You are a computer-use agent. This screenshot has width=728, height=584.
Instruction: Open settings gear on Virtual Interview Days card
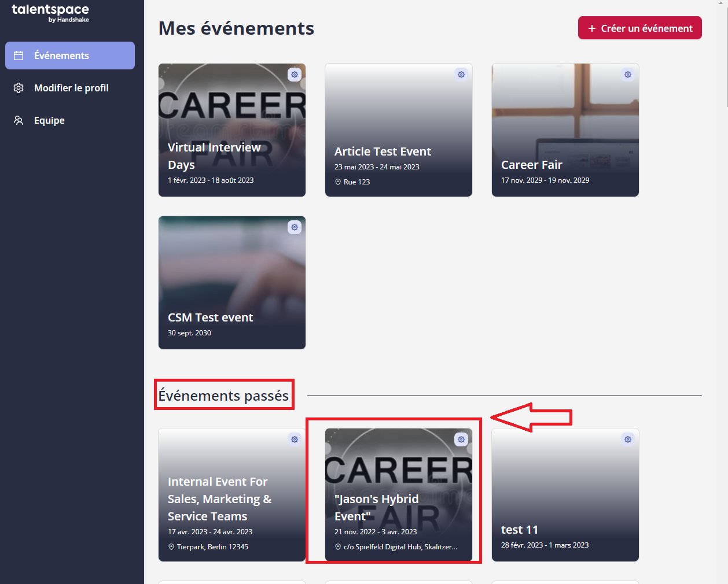click(x=295, y=75)
